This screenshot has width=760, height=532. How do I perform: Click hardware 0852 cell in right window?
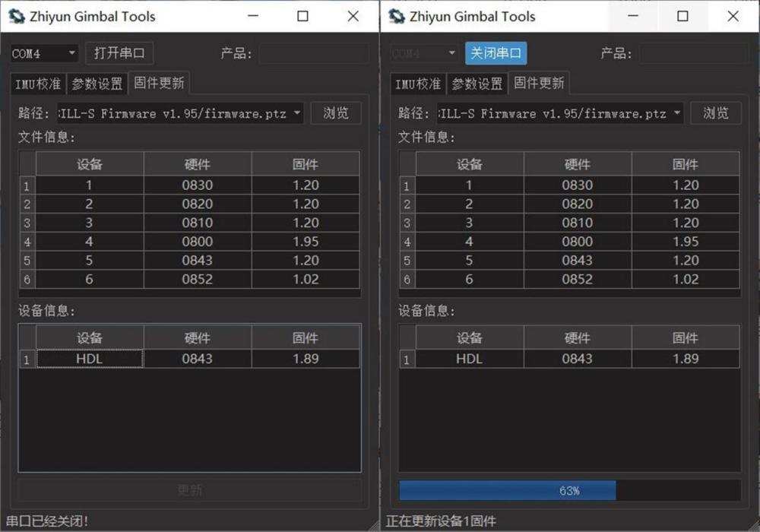[578, 280]
